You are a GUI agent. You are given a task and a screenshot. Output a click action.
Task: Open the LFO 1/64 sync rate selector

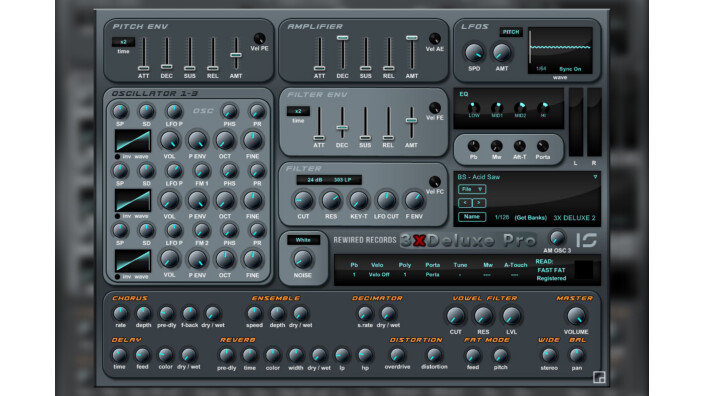click(541, 69)
